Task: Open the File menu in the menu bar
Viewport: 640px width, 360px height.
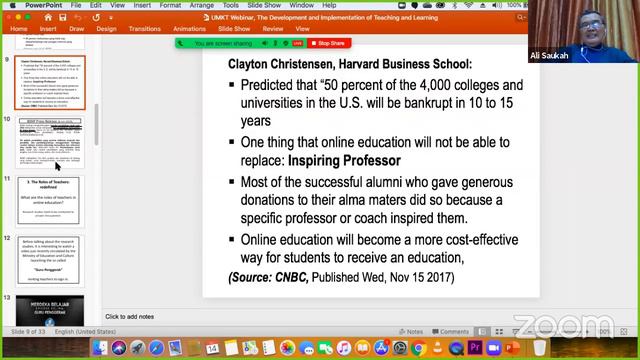Action: point(76,5)
